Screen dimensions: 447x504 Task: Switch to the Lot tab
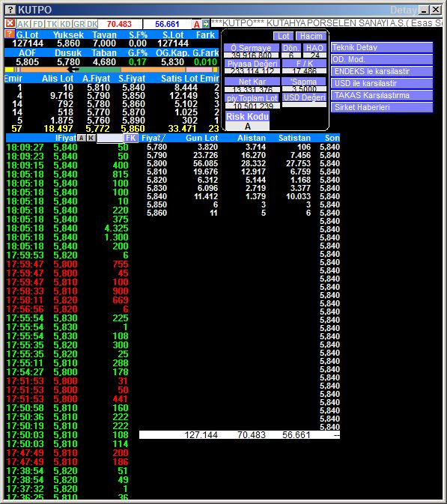[283, 36]
